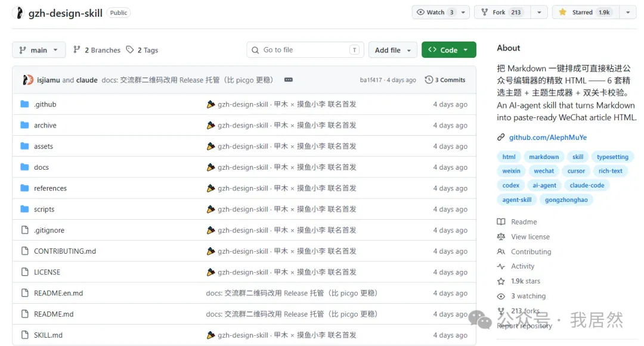Click the README.md file icon
Screen dimensions: 644x346
(24, 314)
